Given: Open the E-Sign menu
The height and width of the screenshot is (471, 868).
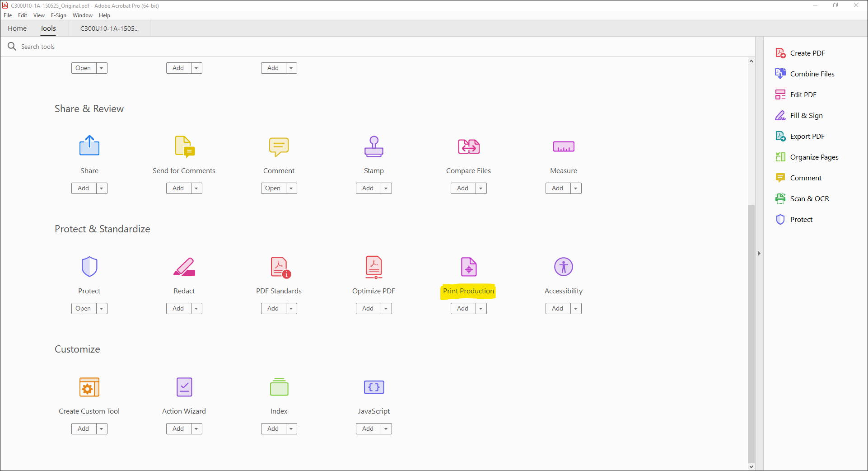Looking at the screenshot, I should pyautogui.click(x=59, y=15).
